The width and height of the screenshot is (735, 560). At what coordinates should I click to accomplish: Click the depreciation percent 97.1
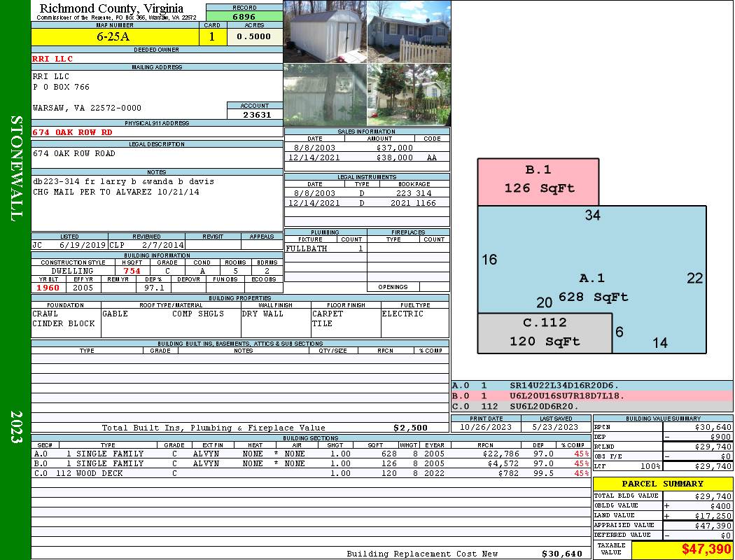coord(154,288)
